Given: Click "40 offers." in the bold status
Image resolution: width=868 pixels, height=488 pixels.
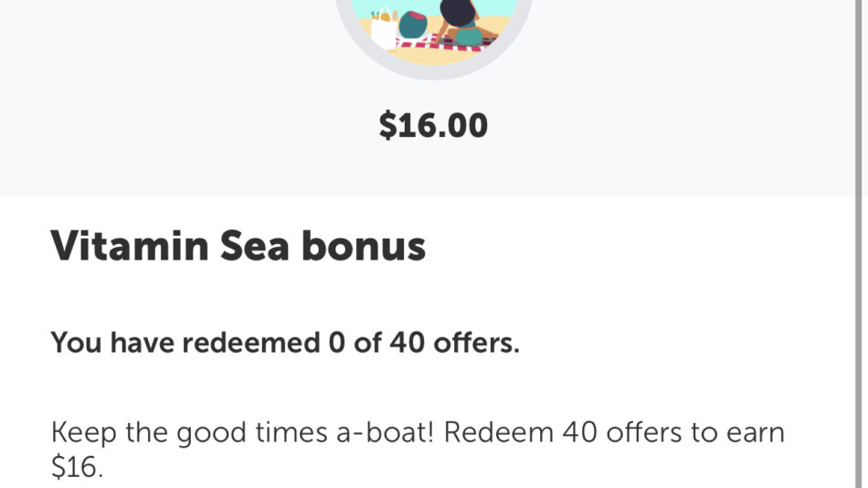Looking at the screenshot, I should [454, 344].
